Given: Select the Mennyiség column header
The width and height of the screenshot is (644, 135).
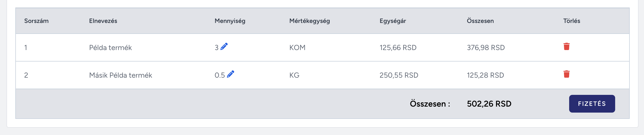Looking at the screenshot, I should (230, 21).
